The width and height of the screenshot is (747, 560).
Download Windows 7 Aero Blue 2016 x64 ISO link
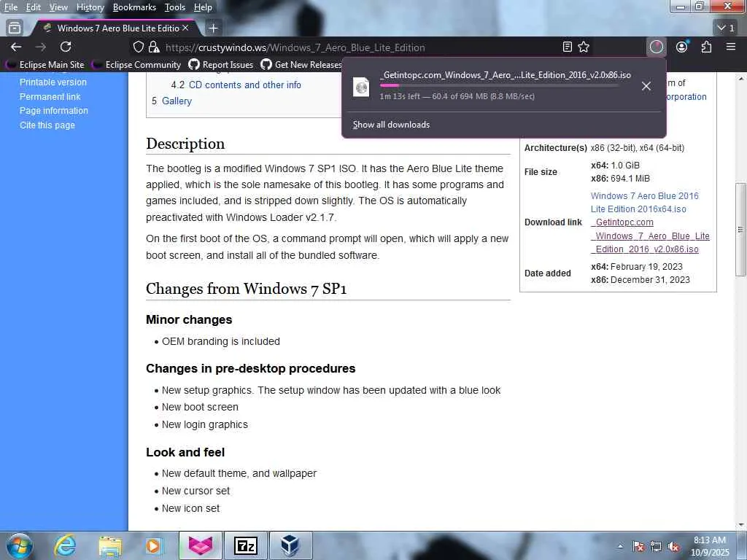pos(645,203)
